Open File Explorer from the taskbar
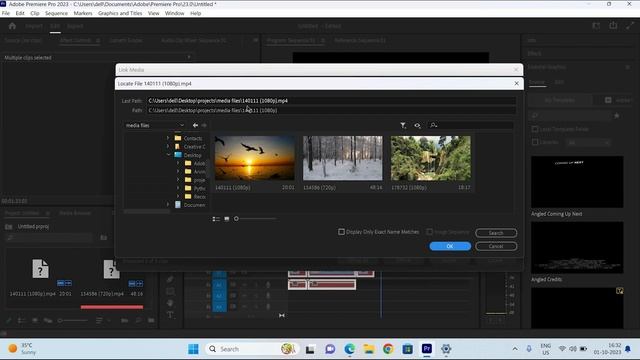640x360 pixels. click(369, 349)
